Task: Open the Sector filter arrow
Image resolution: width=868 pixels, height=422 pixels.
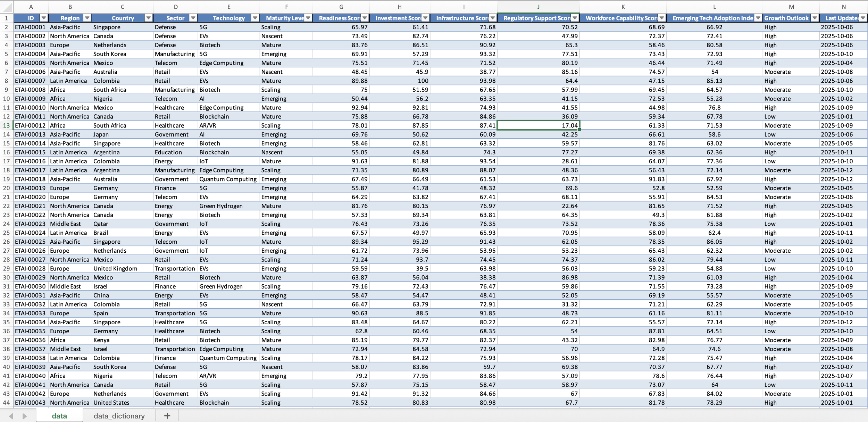Action: coord(193,18)
